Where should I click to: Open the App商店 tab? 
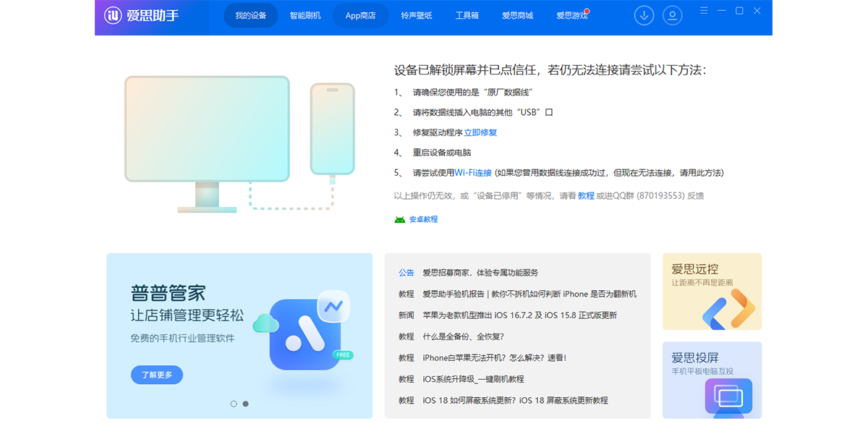click(360, 15)
